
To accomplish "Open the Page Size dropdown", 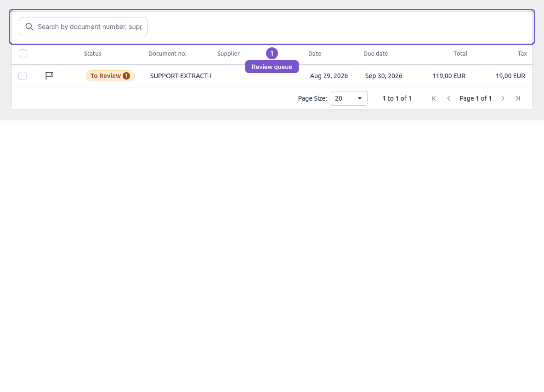I will point(349,98).
